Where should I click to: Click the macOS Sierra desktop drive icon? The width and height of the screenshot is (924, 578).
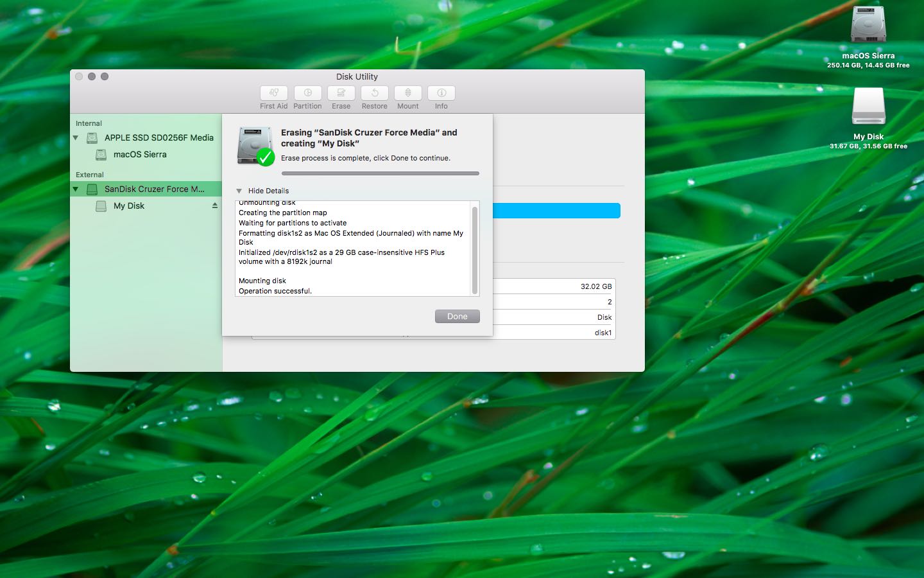point(868,26)
